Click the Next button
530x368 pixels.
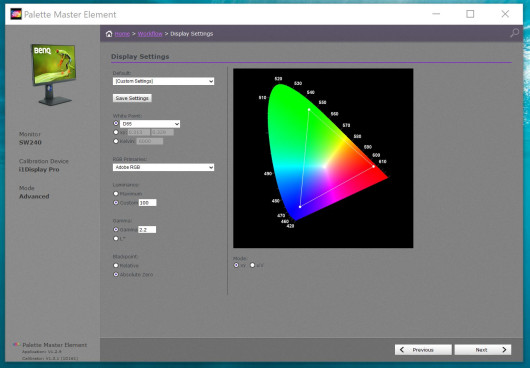pos(483,350)
